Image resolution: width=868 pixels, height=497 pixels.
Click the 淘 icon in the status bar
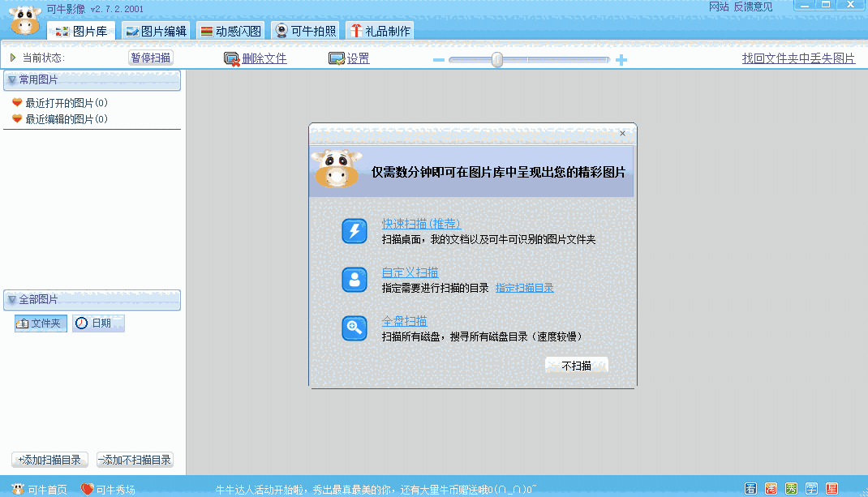(x=770, y=488)
